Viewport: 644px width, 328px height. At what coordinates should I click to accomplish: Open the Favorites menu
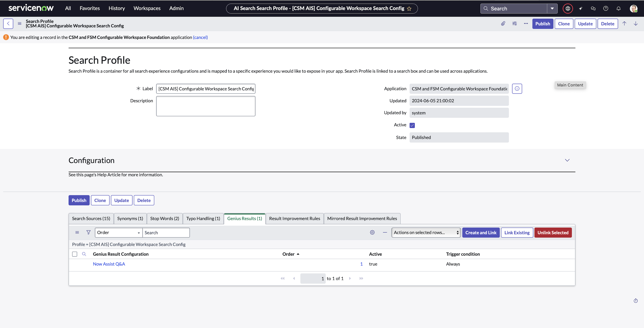pyautogui.click(x=90, y=8)
